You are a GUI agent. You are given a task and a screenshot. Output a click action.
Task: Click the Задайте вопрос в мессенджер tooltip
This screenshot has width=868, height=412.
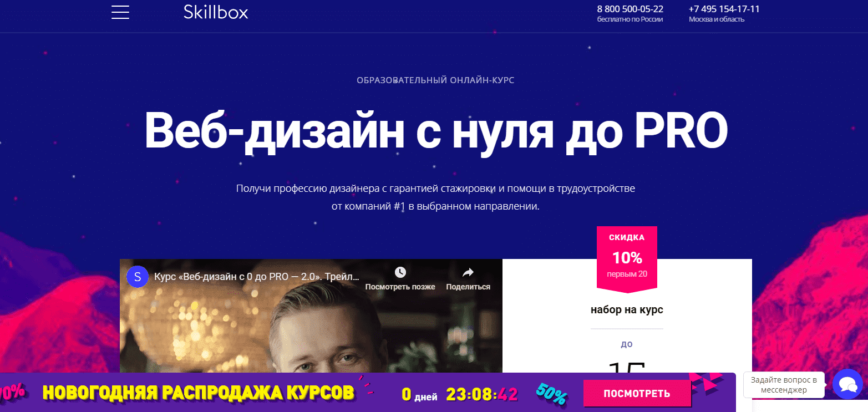click(784, 385)
